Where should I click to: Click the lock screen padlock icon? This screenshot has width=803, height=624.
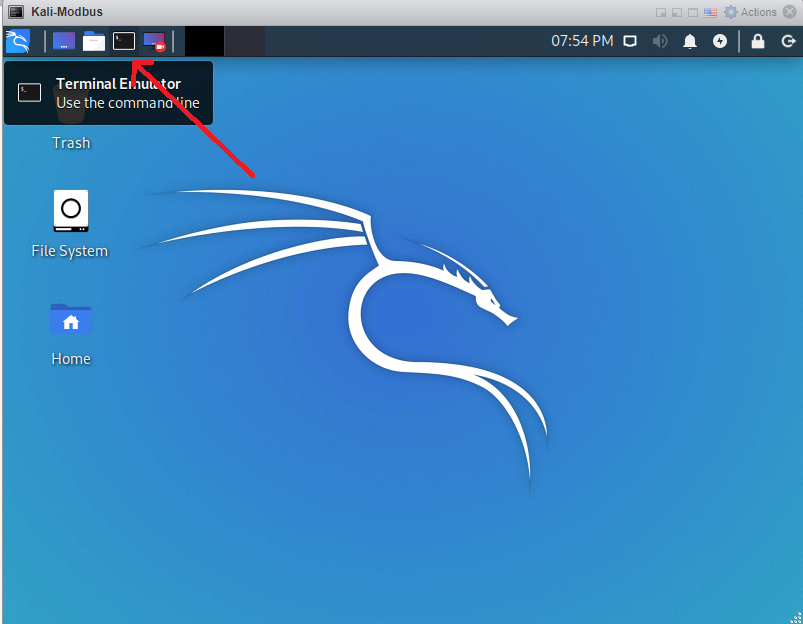click(758, 41)
